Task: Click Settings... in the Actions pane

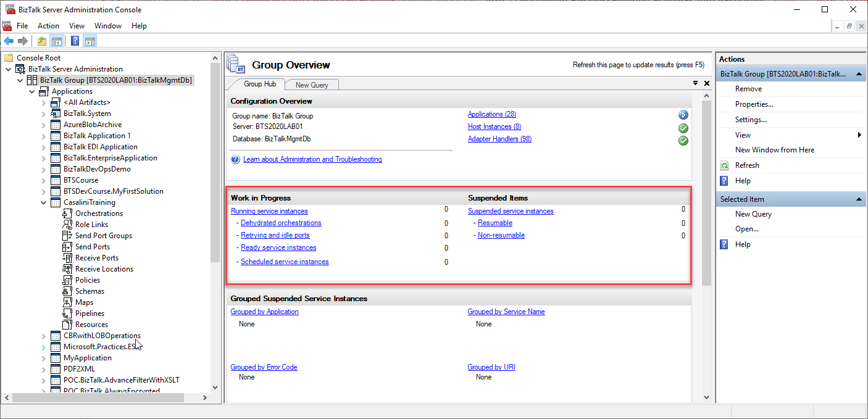Action: 751,120
